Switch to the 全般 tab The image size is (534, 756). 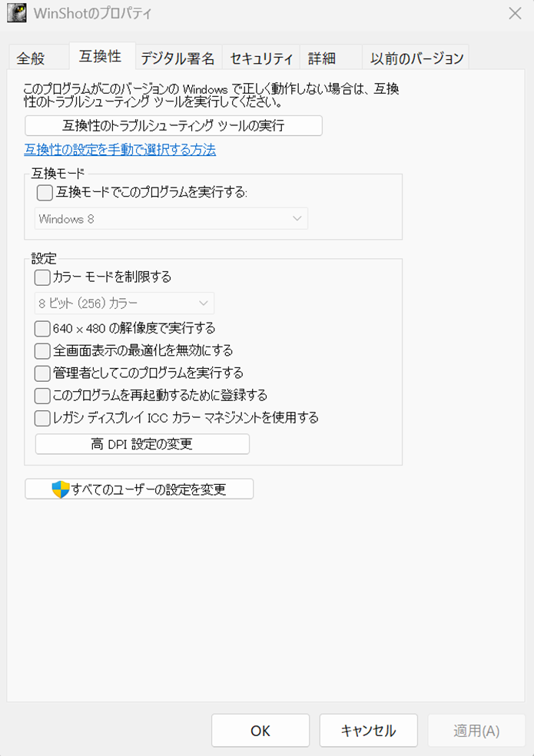click(x=31, y=58)
